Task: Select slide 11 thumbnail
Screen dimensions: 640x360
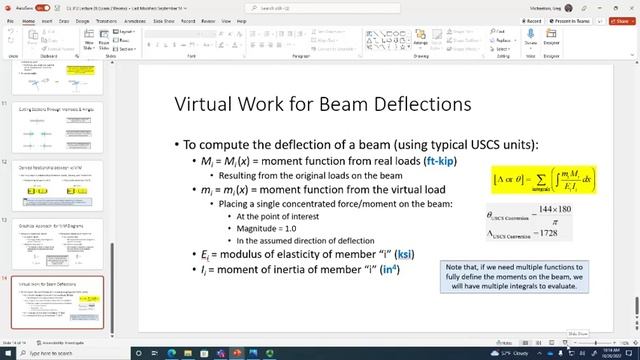Action: click(58, 128)
